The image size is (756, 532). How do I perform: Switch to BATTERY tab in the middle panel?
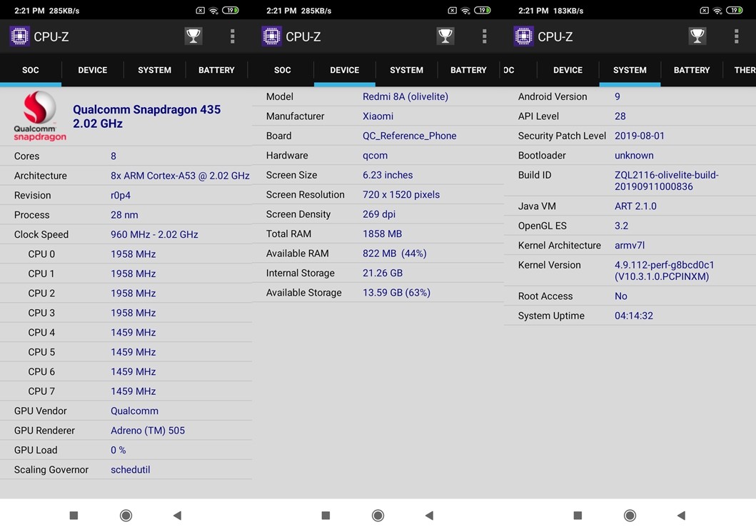[x=468, y=71]
